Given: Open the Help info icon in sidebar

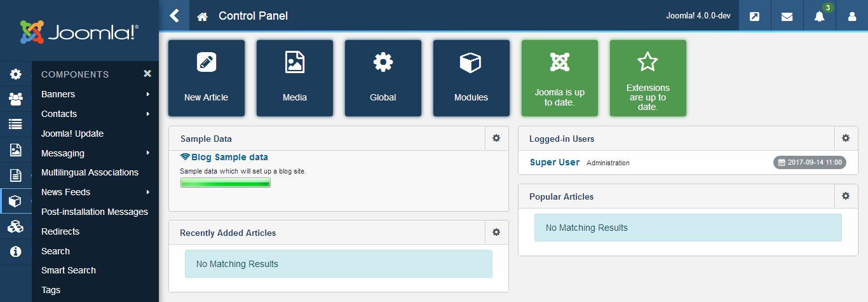Looking at the screenshot, I should (x=16, y=251).
